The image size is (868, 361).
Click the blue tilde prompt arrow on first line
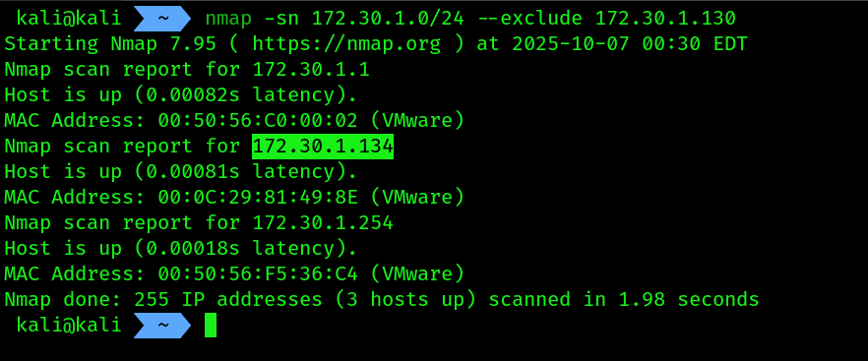162,19
